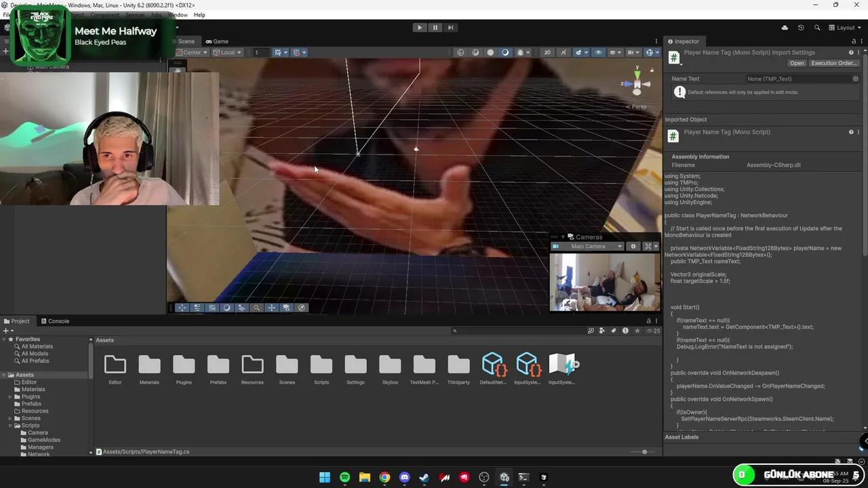The height and width of the screenshot is (488, 868).
Task: Click the favorite star icon in Project toolbar
Action: click(637, 331)
